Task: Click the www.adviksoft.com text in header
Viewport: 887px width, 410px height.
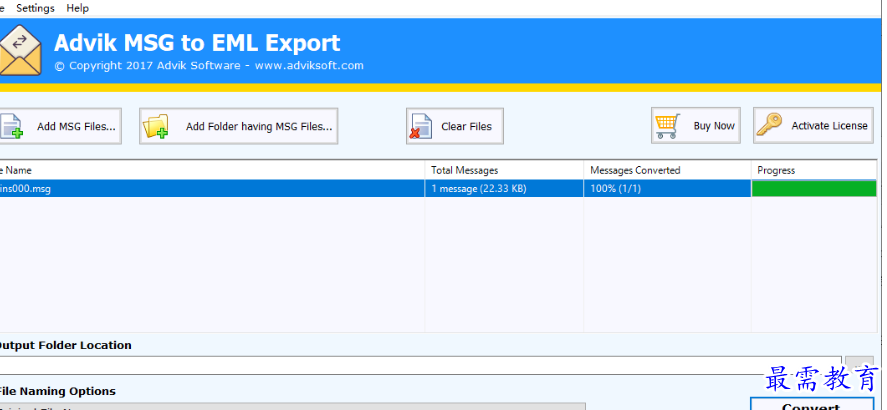Action: (x=309, y=65)
